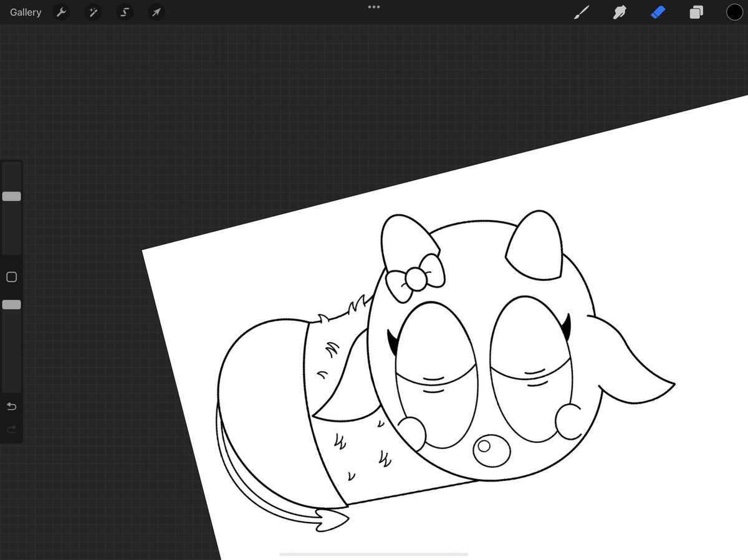Open the Layers panel
748x560 pixels.
[x=696, y=12]
